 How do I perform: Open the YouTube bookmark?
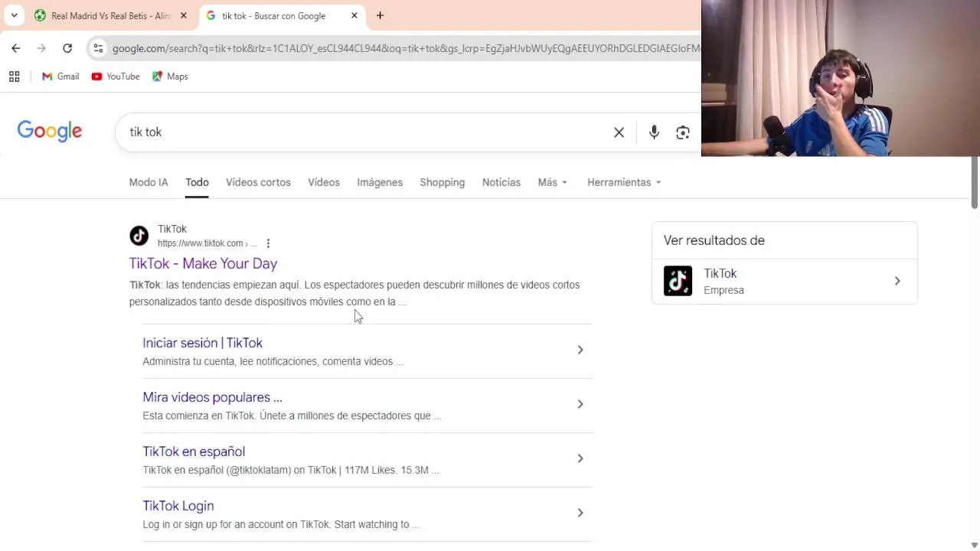pos(116,77)
